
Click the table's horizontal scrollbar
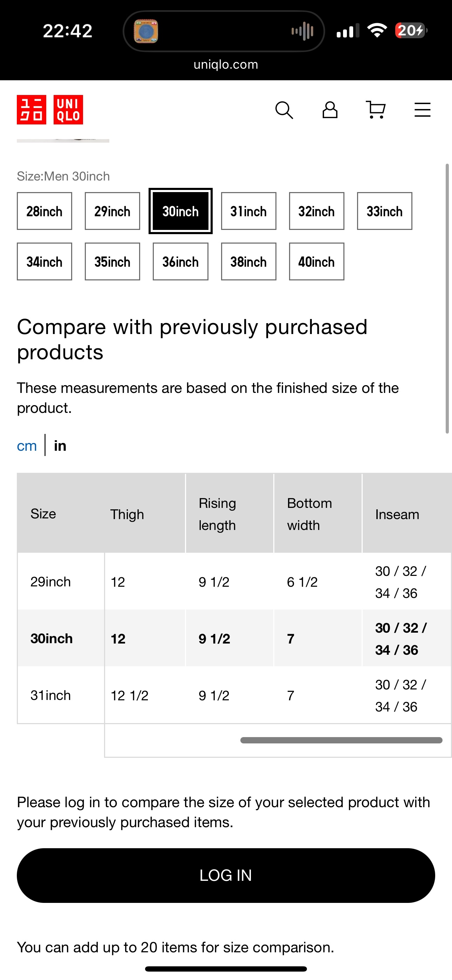[x=341, y=740]
